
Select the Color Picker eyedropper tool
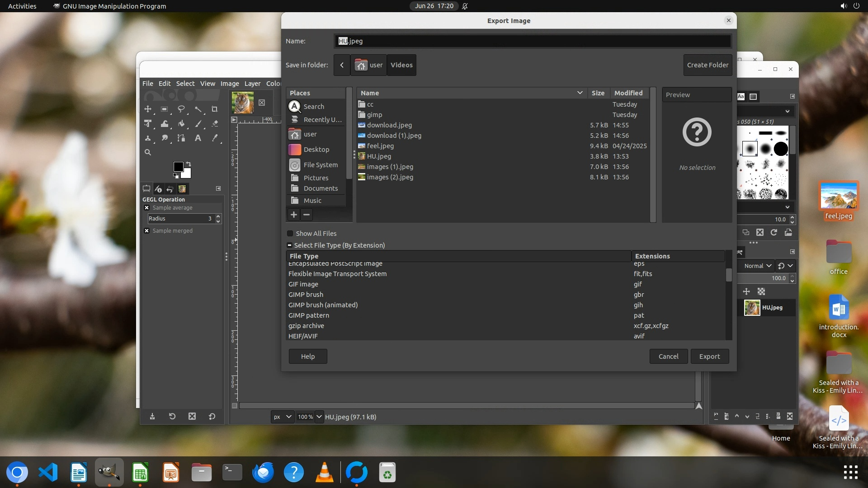point(215,138)
